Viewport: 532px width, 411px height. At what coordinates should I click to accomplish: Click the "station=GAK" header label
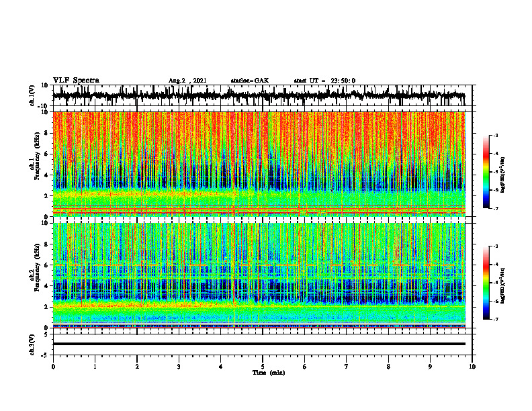pos(250,81)
